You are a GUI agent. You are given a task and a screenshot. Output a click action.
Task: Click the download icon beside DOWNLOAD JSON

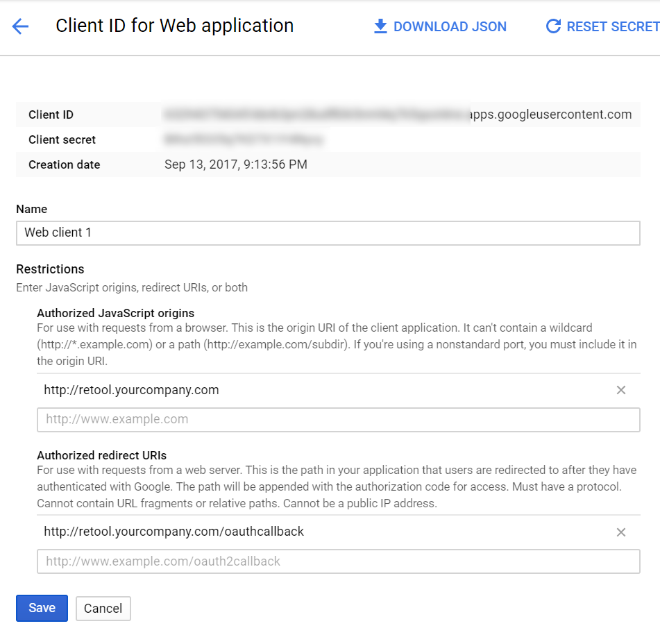pyautogui.click(x=380, y=26)
